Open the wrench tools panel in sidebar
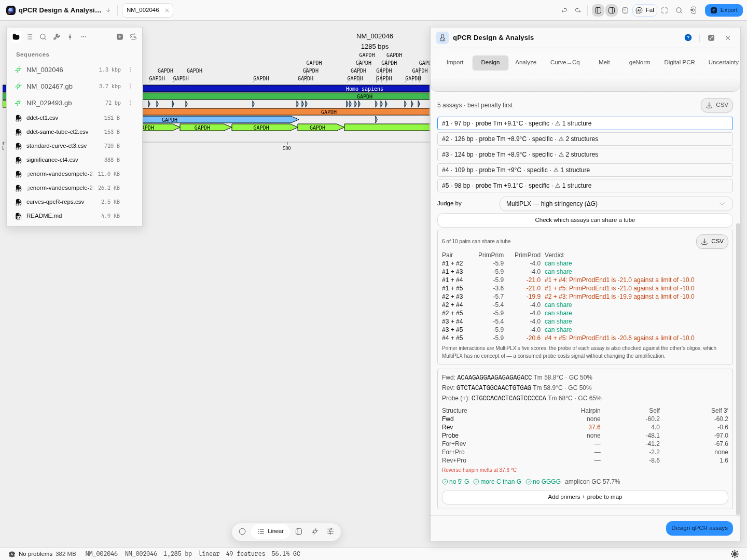747x560 pixels. click(x=57, y=37)
